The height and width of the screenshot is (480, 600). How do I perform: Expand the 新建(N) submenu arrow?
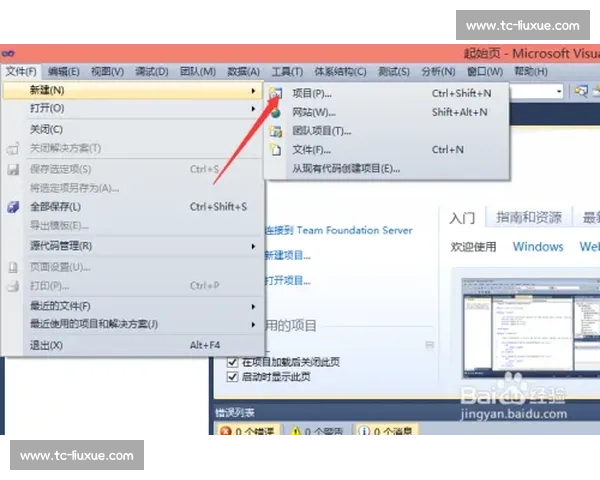pyautogui.click(x=253, y=91)
